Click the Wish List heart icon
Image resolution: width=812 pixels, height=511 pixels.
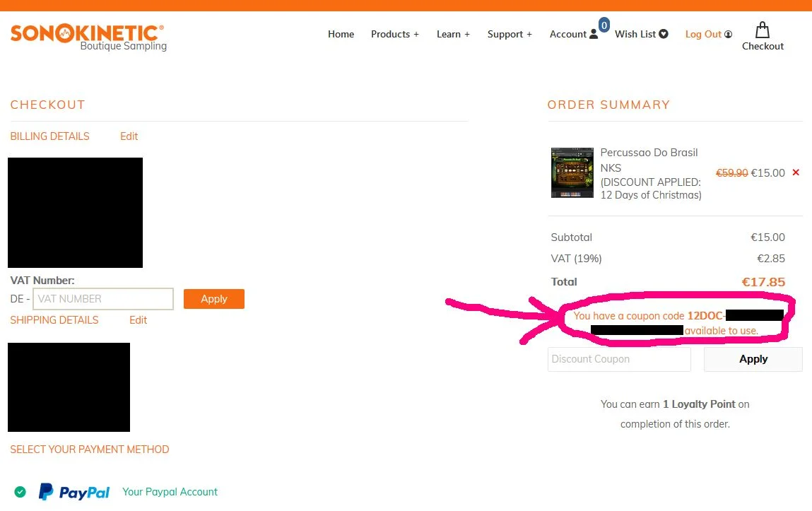click(664, 34)
